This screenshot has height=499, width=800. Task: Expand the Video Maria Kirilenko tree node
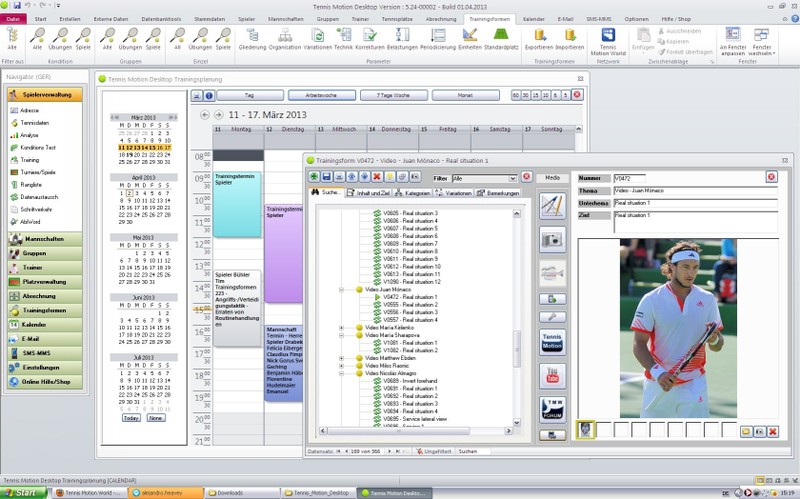coord(342,328)
